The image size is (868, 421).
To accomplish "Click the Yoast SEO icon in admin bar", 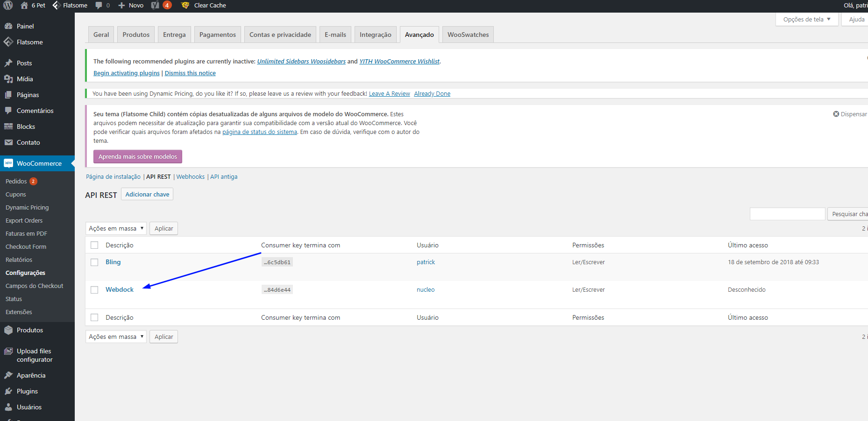I will pyautogui.click(x=155, y=5).
